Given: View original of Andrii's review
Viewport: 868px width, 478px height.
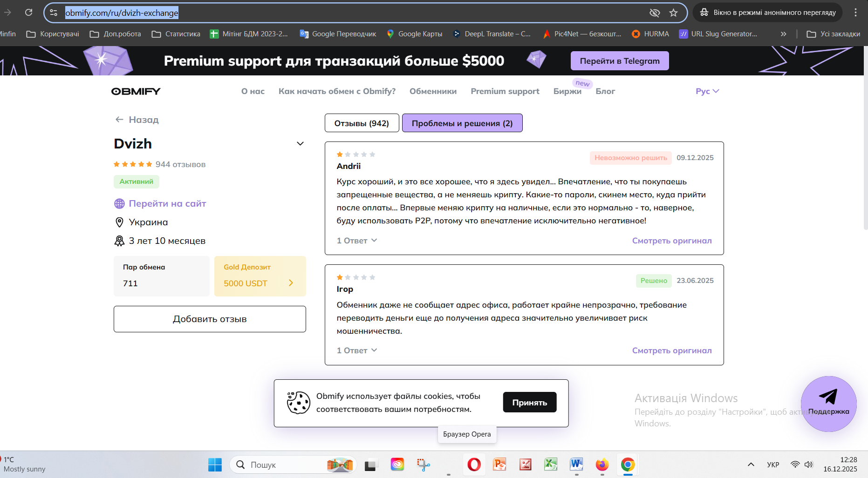Looking at the screenshot, I should (672, 241).
